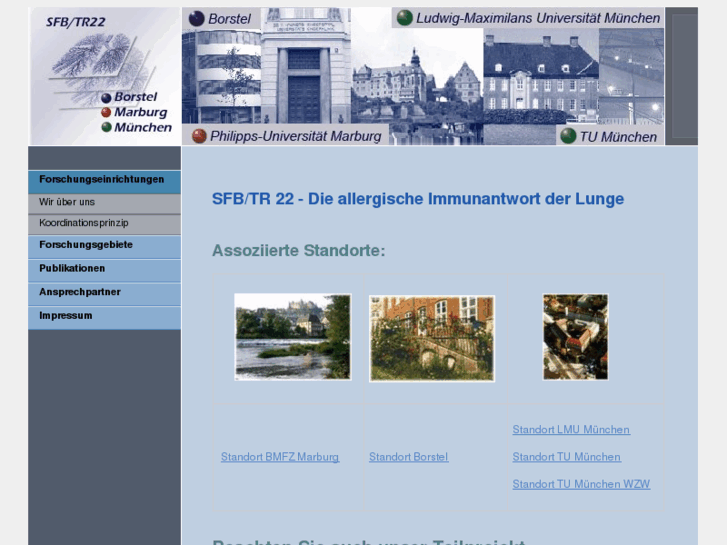Open Standort LMU München link
Screen dimensions: 727x545
click(x=571, y=430)
